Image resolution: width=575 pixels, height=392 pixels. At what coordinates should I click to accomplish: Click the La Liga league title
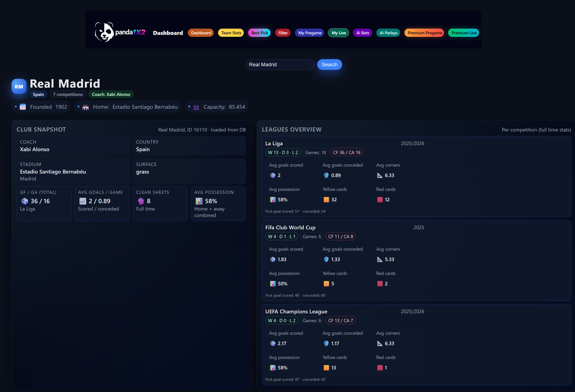(274, 143)
